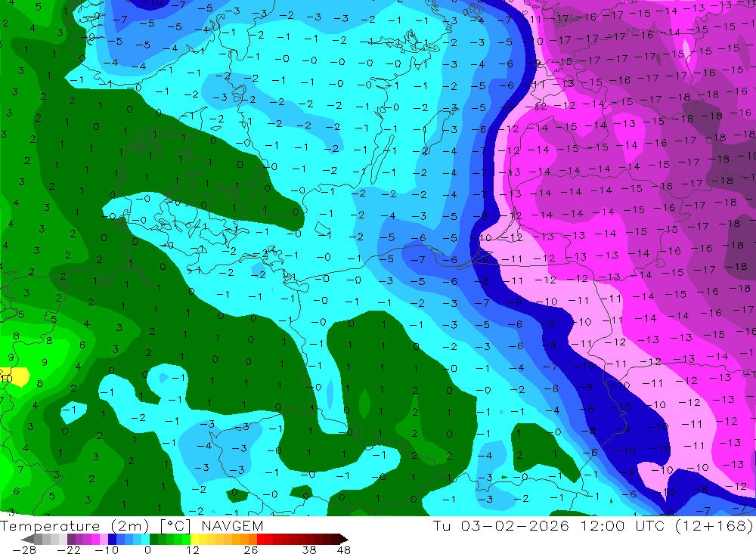
Task: Click the '-22' legend label
Action: [69, 549]
